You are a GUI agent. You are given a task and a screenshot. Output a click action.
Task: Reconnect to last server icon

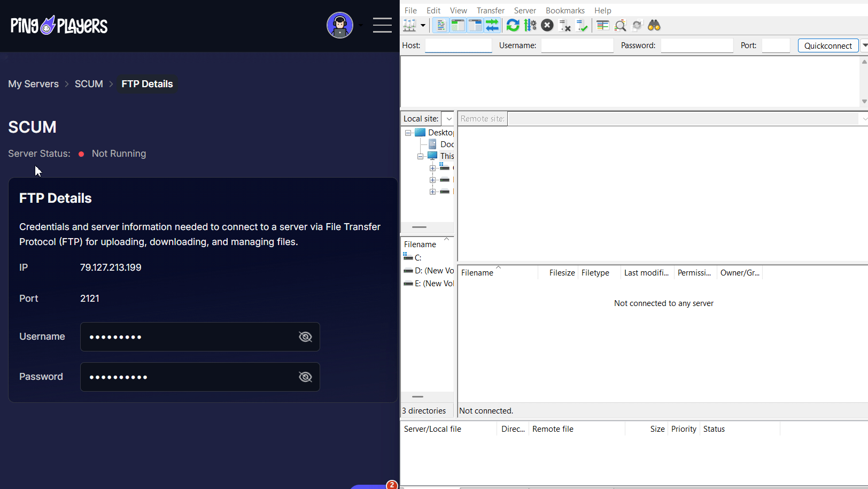pyautogui.click(x=582, y=25)
